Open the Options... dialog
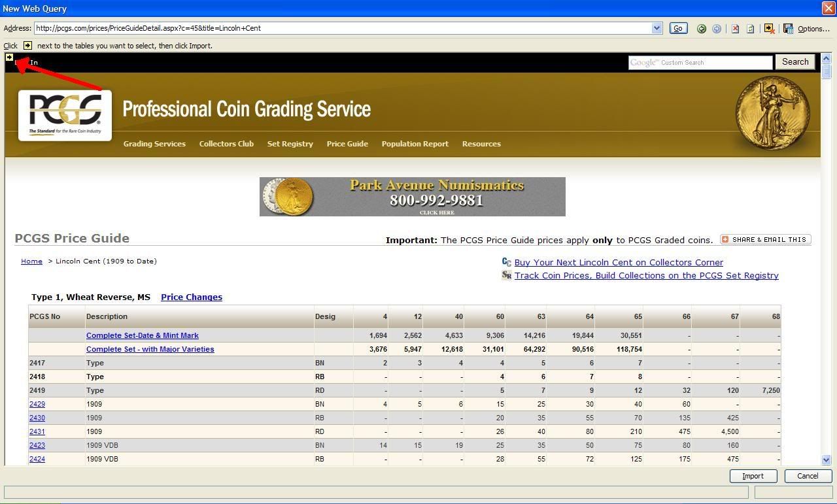837x504 pixels. [x=813, y=29]
